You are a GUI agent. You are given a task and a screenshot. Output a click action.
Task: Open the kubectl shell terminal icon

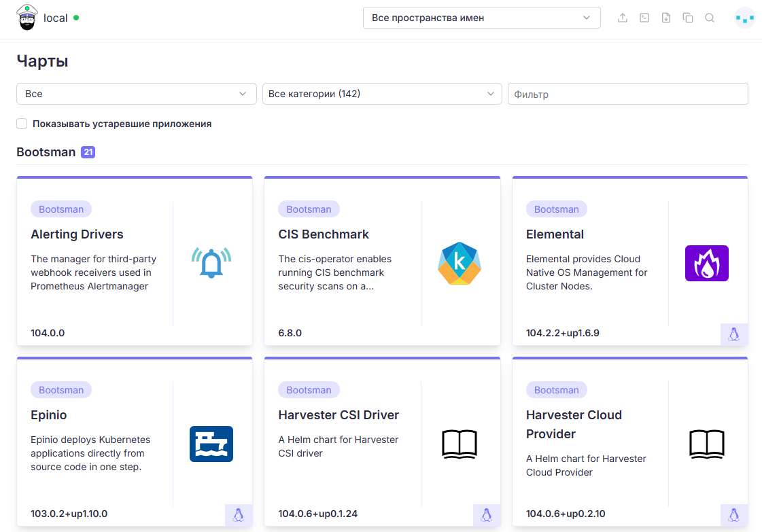pyautogui.click(x=644, y=18)
